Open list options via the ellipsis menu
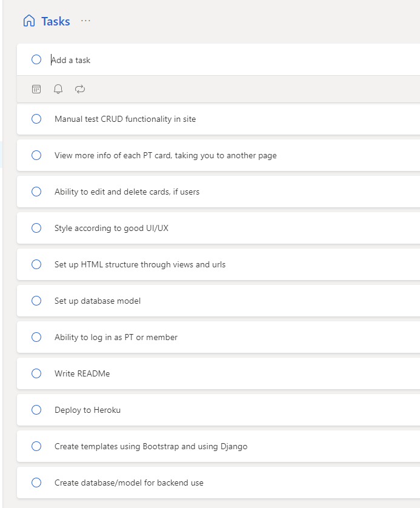The image size is (420, 508). [x=85, y=20]
